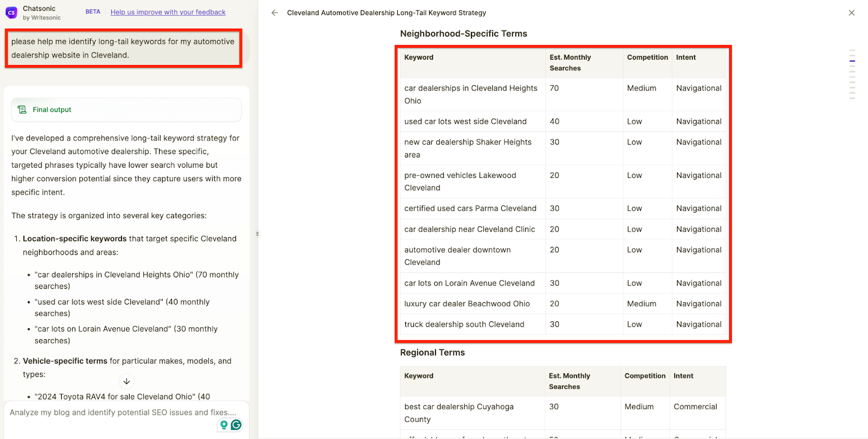Click the 'car dealerships in Cleveland Heights Ohio' table cell
Screen dimensions: 868x439
click(x=473, y=94)
